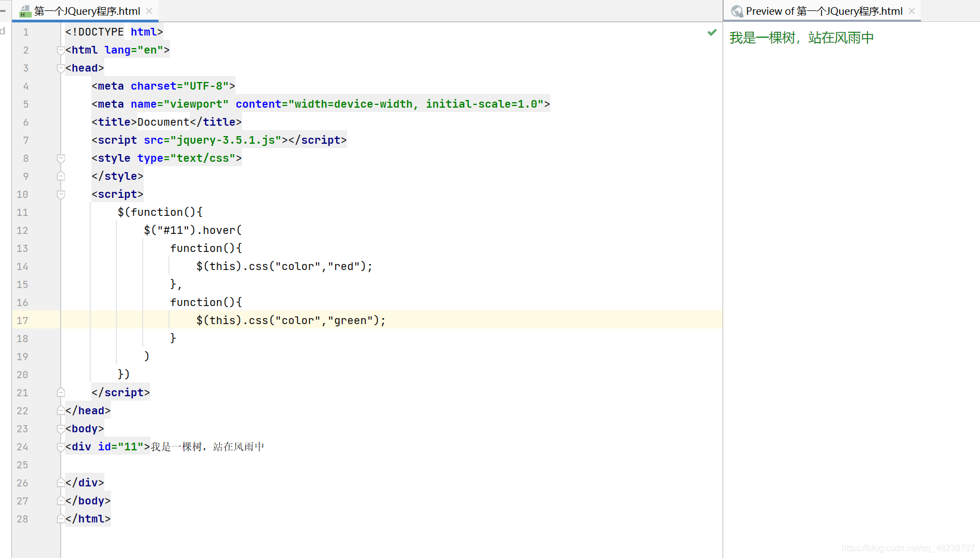Image resolution: width=980 pixels, height=558 pixels.
Task: Click line number 17 in the gutter
Action: [x=22, y=321]
